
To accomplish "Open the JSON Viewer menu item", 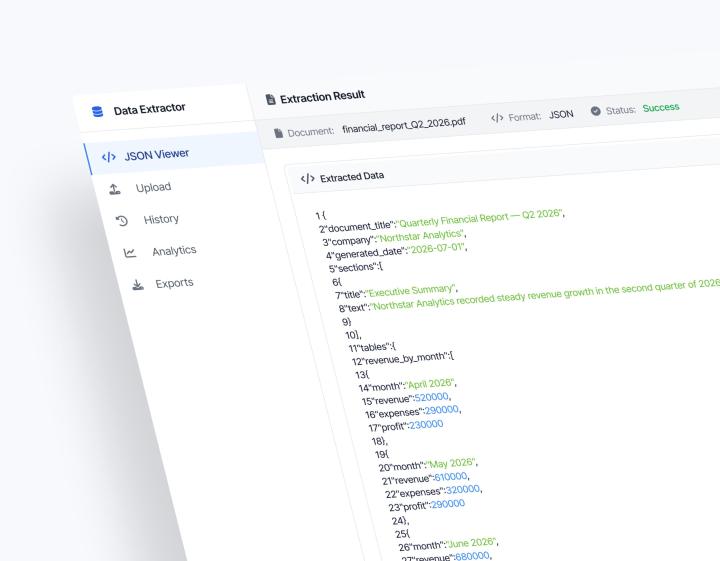I will click(x=174, y=153).
